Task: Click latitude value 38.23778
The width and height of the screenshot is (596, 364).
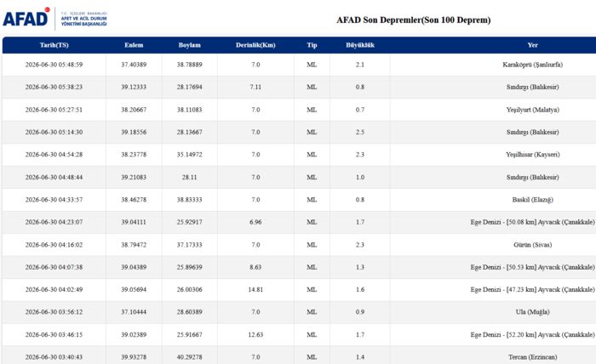Action: pos(134,155)
